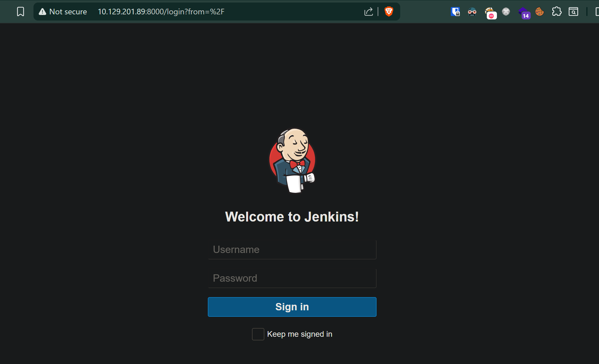The width and height of the screenshot is (599, 364).
Task: Click the bookmark icon in the toolbar
Action: pos(21,12)
